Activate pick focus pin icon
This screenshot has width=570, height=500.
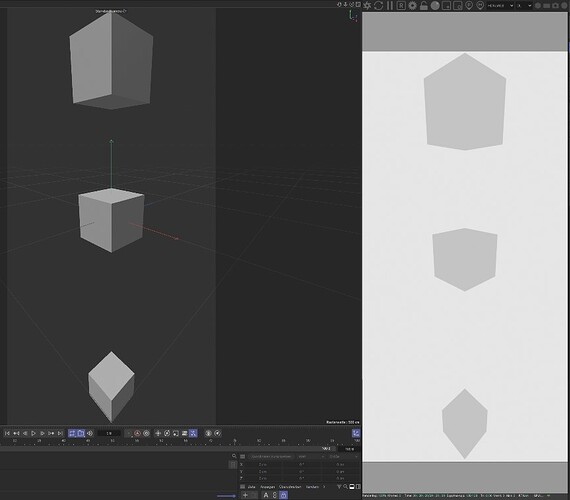469,5
